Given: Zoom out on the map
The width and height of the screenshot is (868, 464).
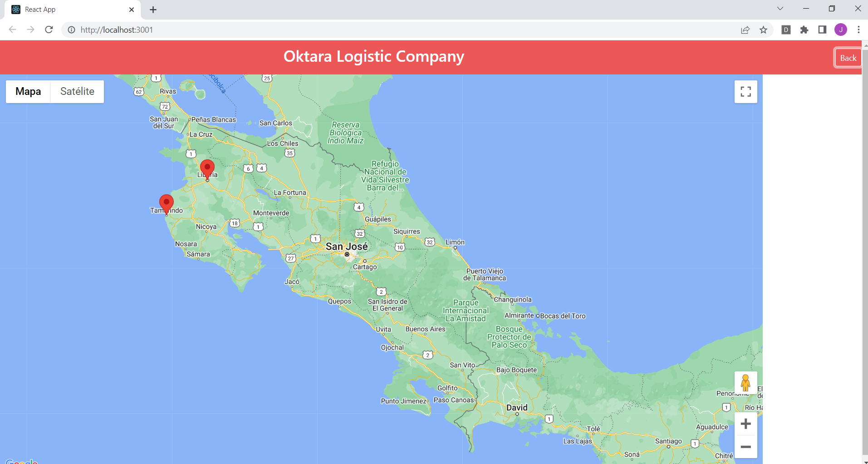Looking at the screenshot, I should (x=745, y=447).
